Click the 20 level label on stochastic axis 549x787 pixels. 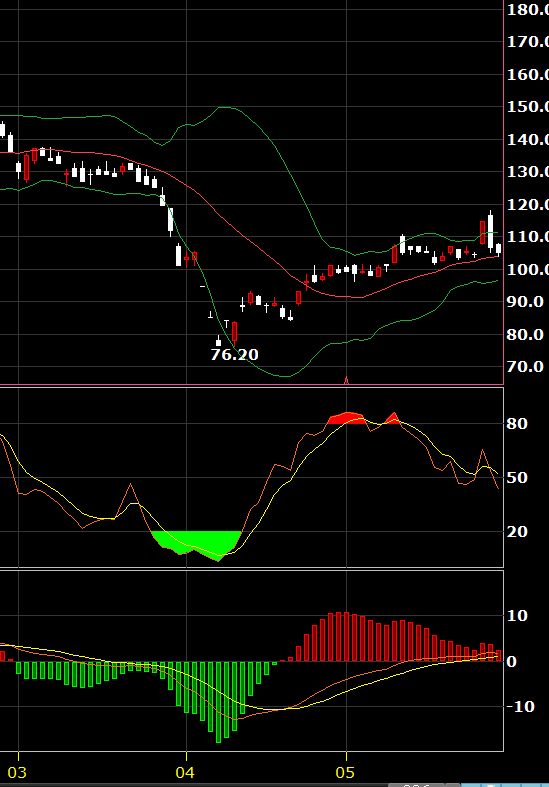[517, 532]
